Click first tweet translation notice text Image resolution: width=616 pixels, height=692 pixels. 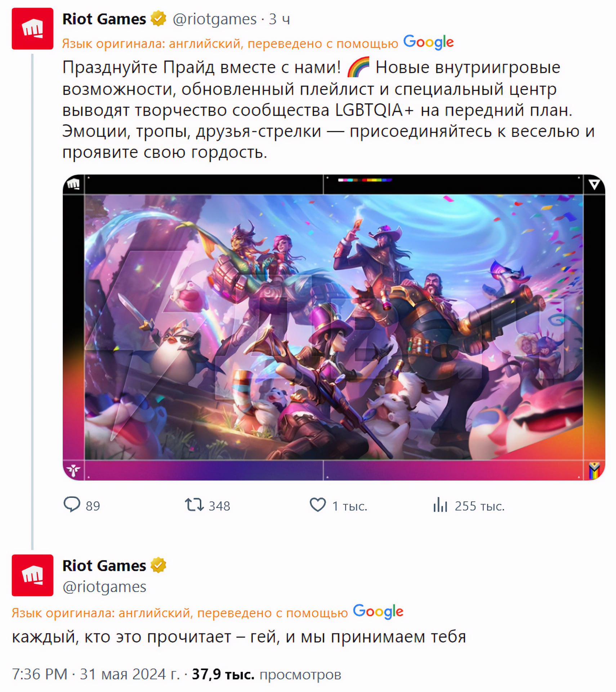coord(230,44)
